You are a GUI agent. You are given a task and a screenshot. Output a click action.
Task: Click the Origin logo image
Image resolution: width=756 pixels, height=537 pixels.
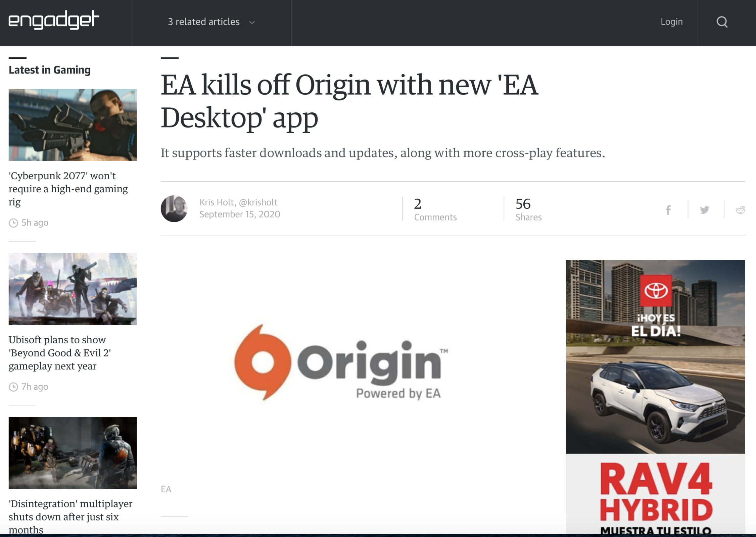[x=341, y=362]
